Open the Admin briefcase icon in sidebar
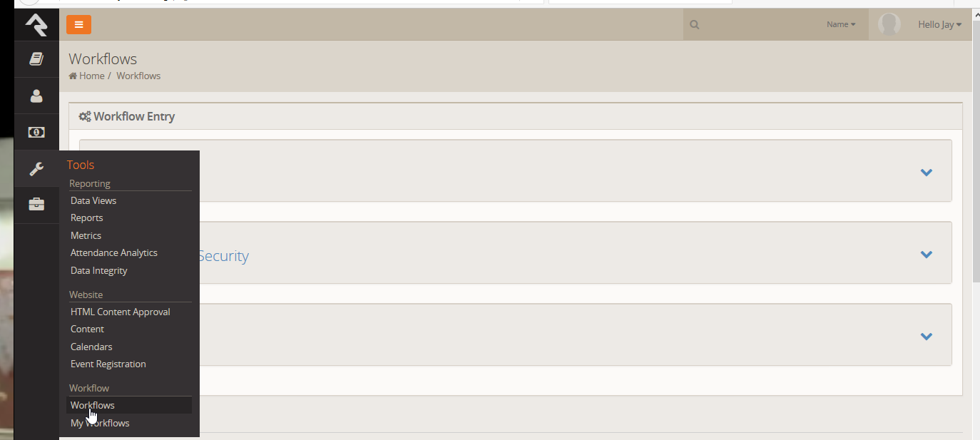Image resolution: width=980 pixels, height=440 pixels. pos(36,205)
